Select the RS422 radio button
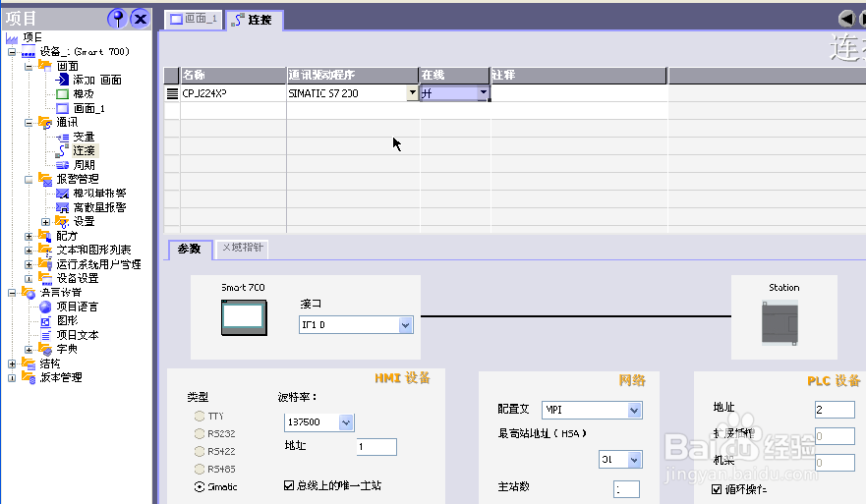 pos(200,451)
